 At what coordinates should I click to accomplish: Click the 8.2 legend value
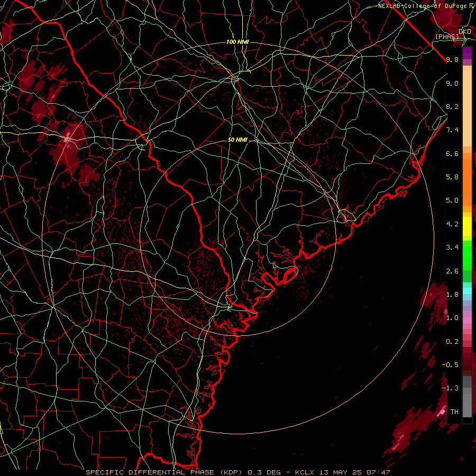coord(452,106)
